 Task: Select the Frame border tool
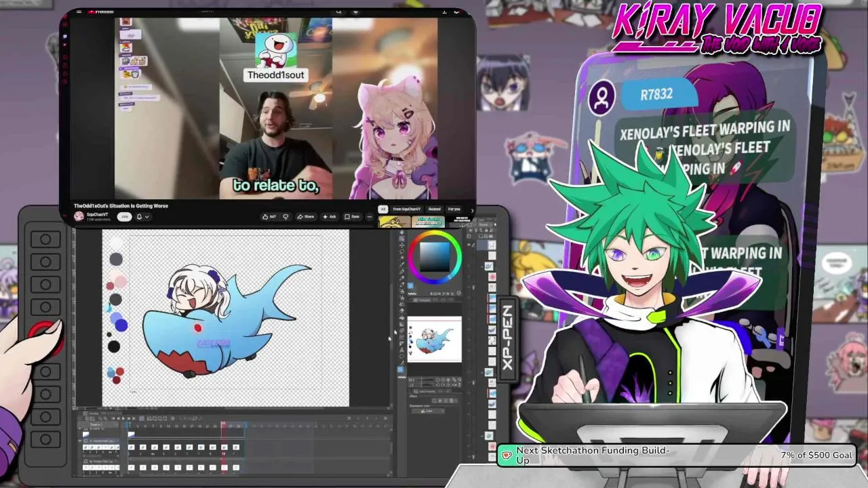(401, 337)
